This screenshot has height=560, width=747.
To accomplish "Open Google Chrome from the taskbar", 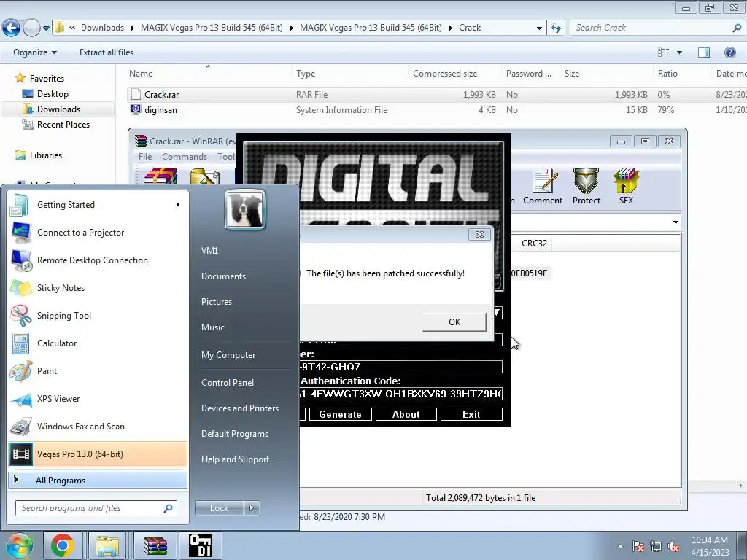I will pyautogui.click(x=63, y=545).
